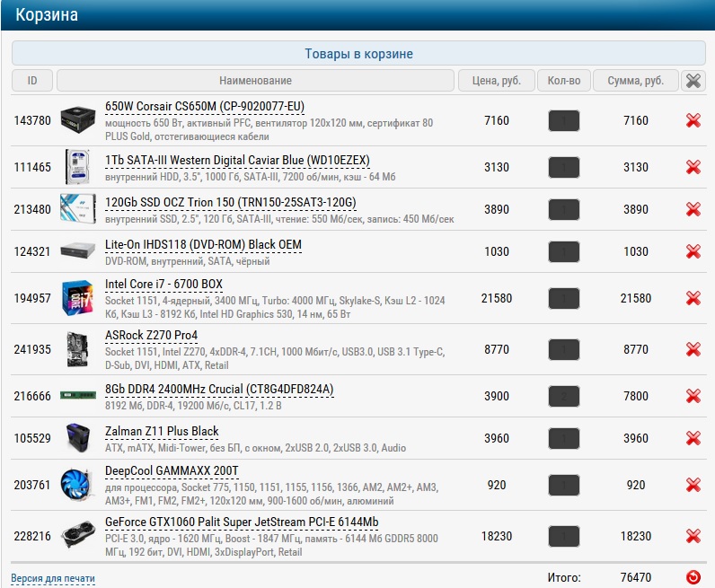Click the clear-all X icon in table header
The width and height of the screenshot is (715, 588).
[x=693, y=81]
